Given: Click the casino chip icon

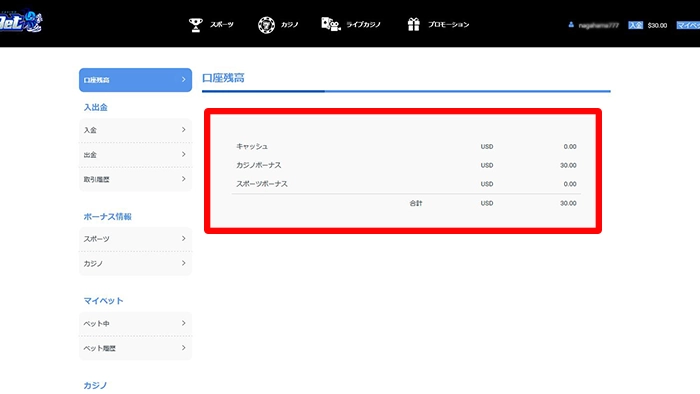Looking at the screenshot, I should pyautogui.click(x=266, y=25).
